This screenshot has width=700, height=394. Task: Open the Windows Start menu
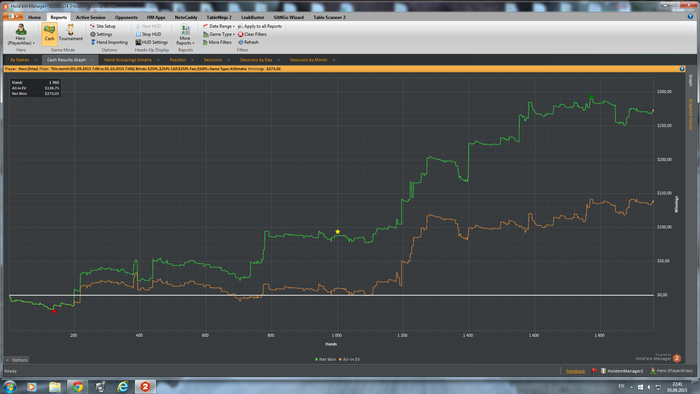click(10, 386)
